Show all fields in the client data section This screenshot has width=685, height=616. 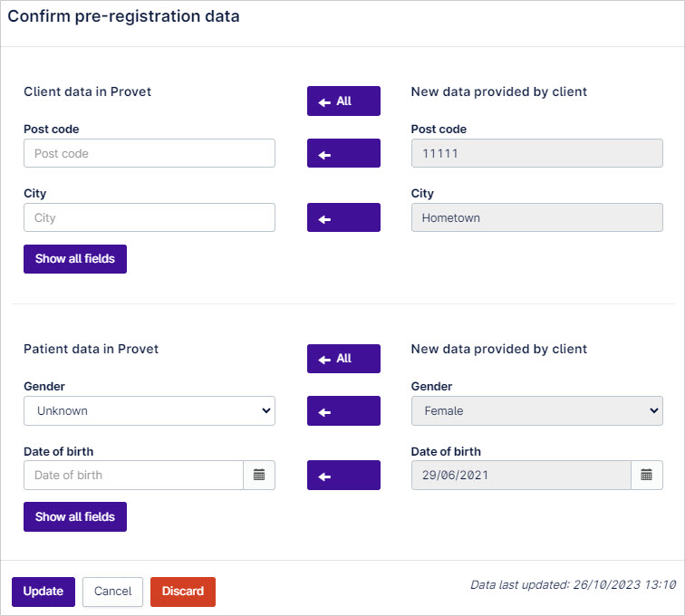point(75,259)
